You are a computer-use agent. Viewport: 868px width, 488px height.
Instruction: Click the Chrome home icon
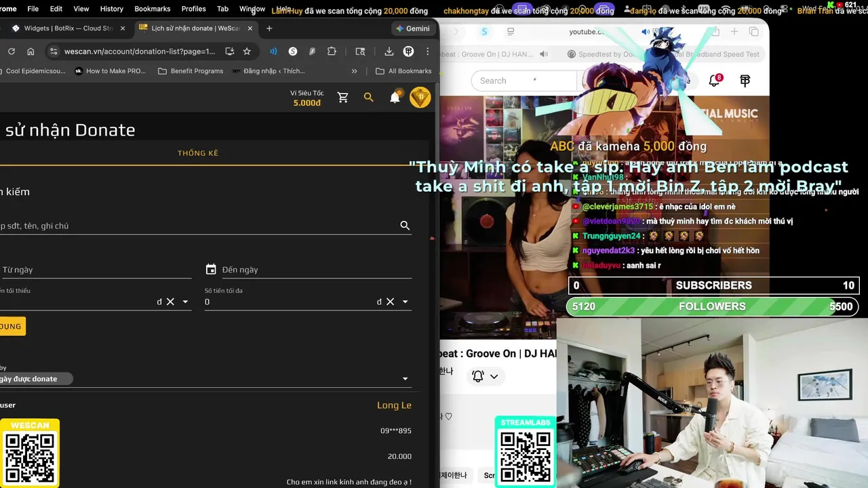click(x=31, y=52)
